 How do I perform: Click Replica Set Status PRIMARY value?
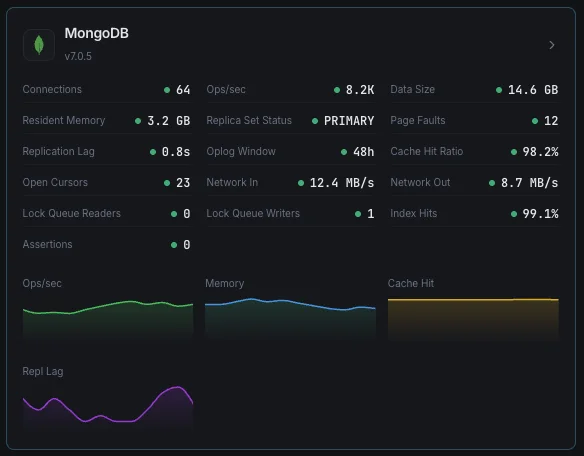click(349, 121)
